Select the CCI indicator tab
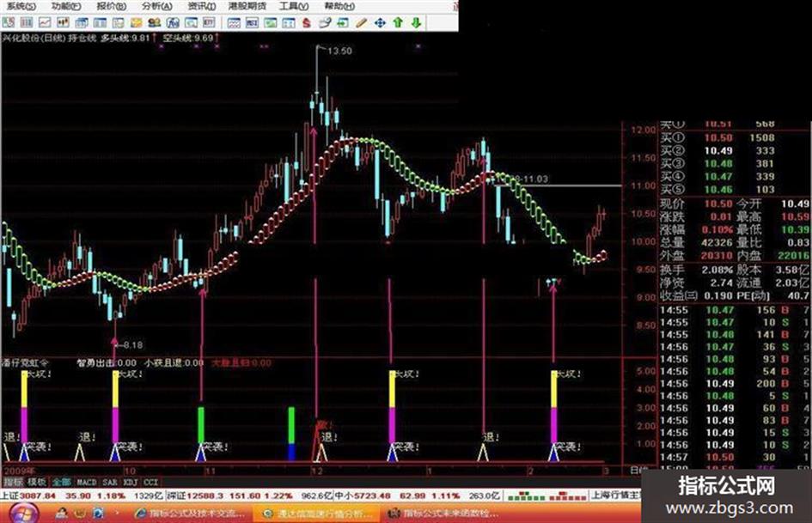 click(x=150, y=482)
